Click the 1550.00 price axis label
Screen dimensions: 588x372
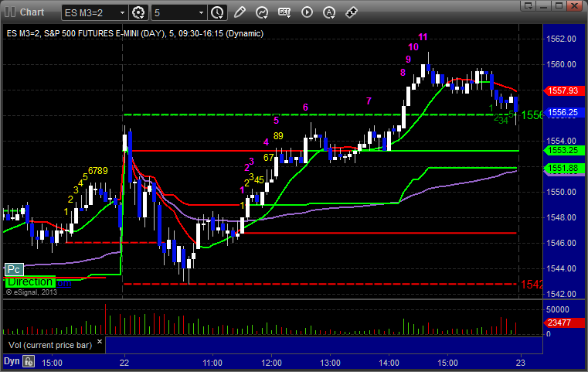click(x=561, y=192)
